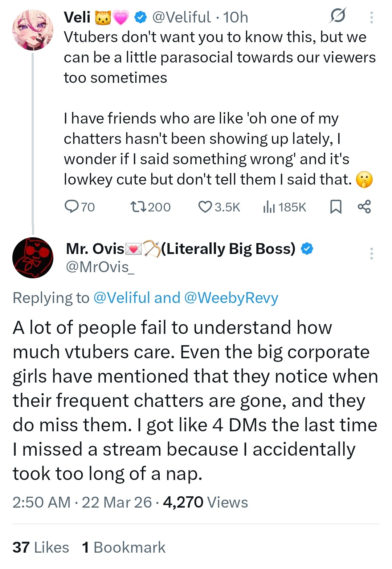Click the Grok slashed-circle icon
The height and width of the screenshot is (569, 392).
click(x=338, y=16)
